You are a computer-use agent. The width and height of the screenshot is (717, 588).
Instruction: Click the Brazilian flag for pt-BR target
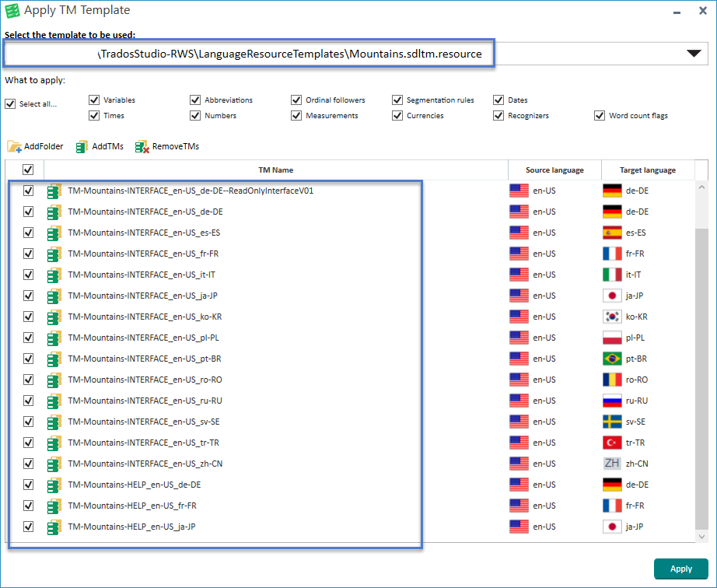pyautogui.click(x=612, y=359)
